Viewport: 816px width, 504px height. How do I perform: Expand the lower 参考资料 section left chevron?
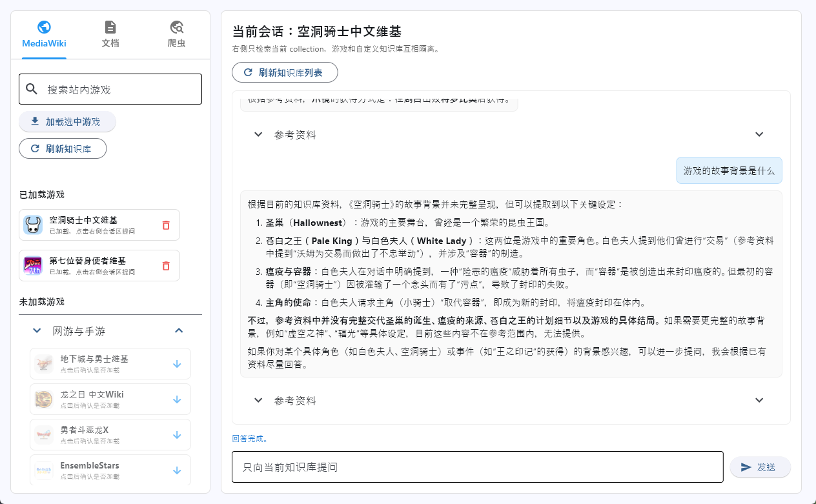(258, 400)
